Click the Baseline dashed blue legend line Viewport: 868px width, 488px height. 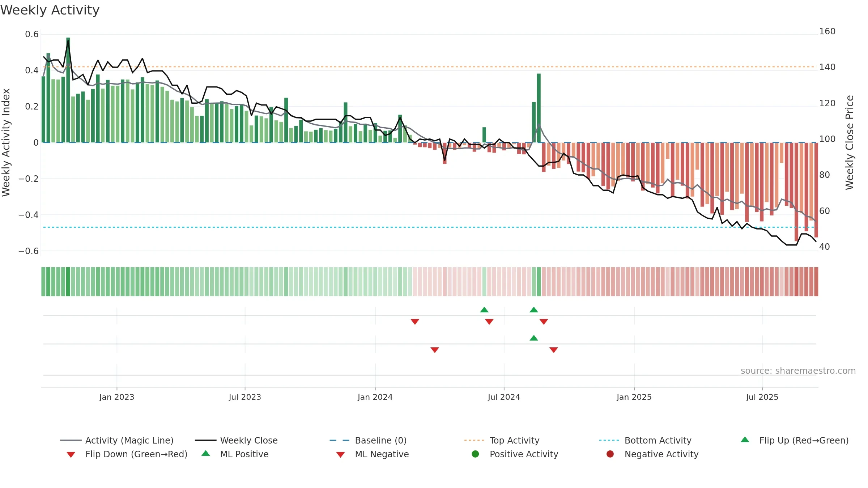[340, 440]
